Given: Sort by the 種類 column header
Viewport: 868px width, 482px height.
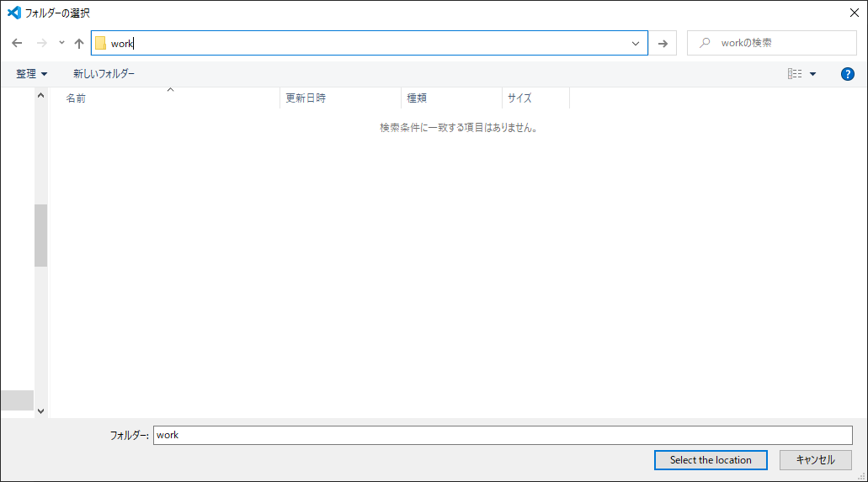Looking at the screenshot, I should 452,98.
